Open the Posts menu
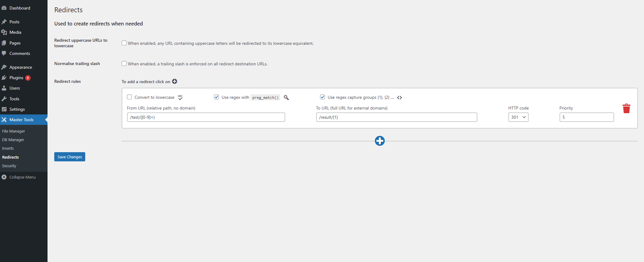The height and width of the screenshot is (262, 644). [24, 22]
